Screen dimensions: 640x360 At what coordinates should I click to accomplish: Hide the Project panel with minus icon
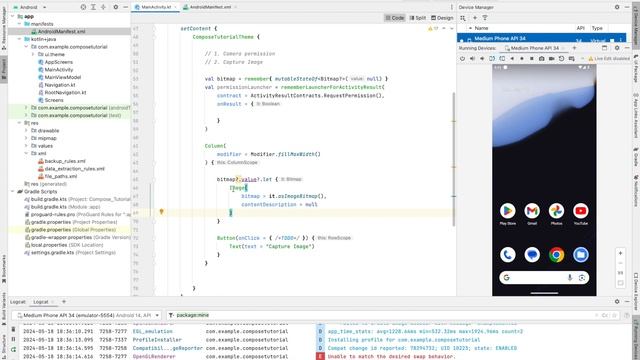(x=125, y=7)
